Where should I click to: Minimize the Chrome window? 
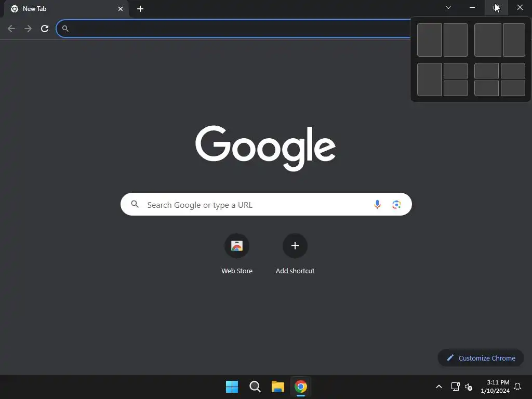pos(472,7)
